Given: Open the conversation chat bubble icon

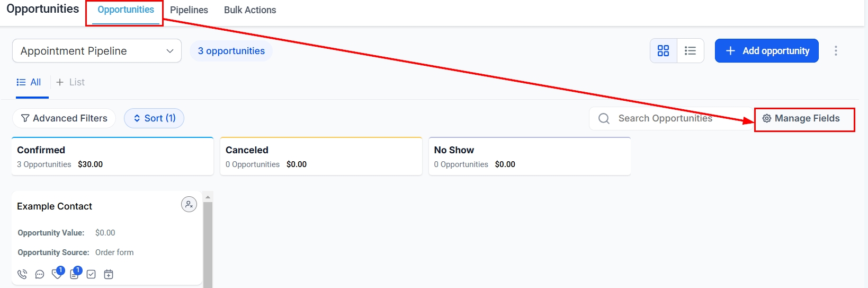Looking at the screenshot, I should [x=40, y=274].
